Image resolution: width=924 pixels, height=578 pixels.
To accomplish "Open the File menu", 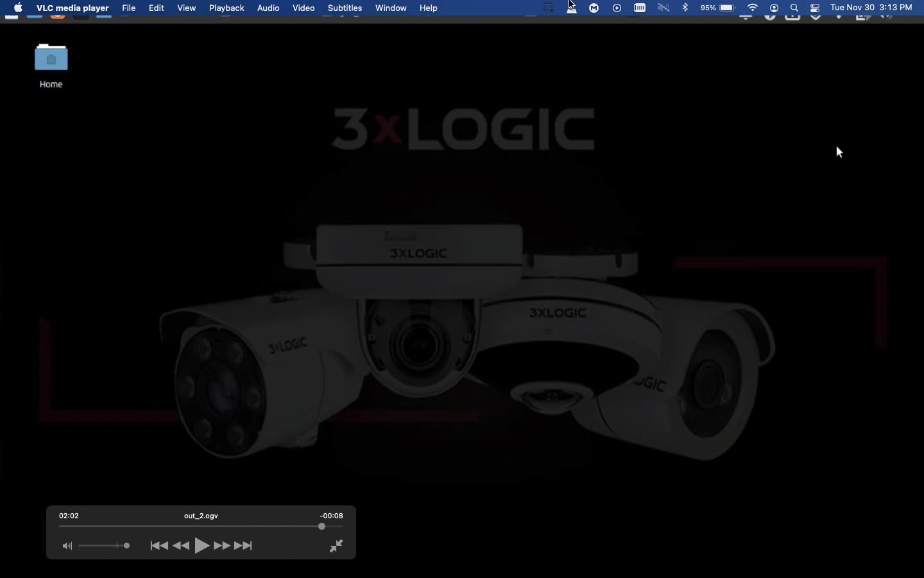I will click(130, 8).
